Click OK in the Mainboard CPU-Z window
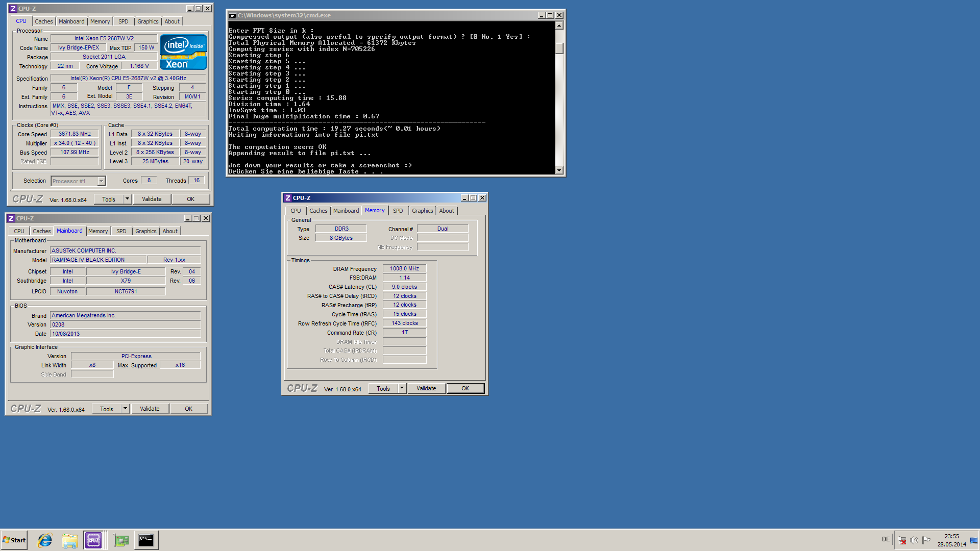Viewport: 980px width, 551px height. (x=188, y=409)
